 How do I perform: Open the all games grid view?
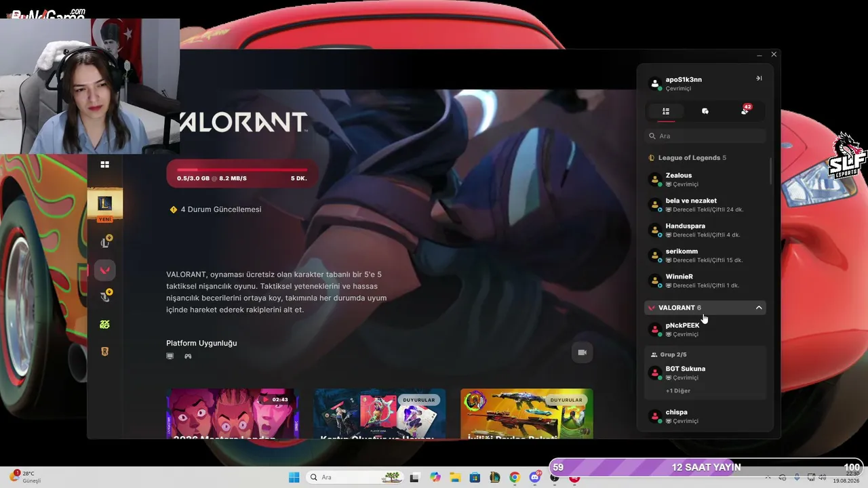tap(104, 164)
